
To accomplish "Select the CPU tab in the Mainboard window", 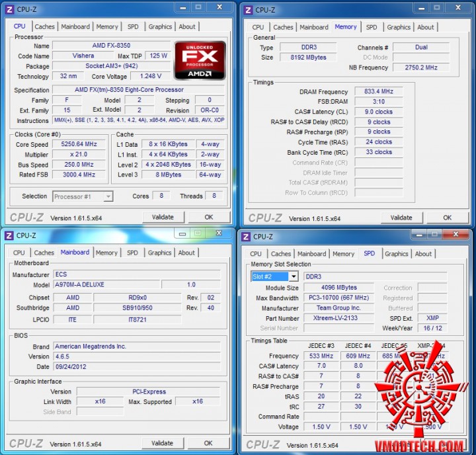I will [x=19, y=253].
